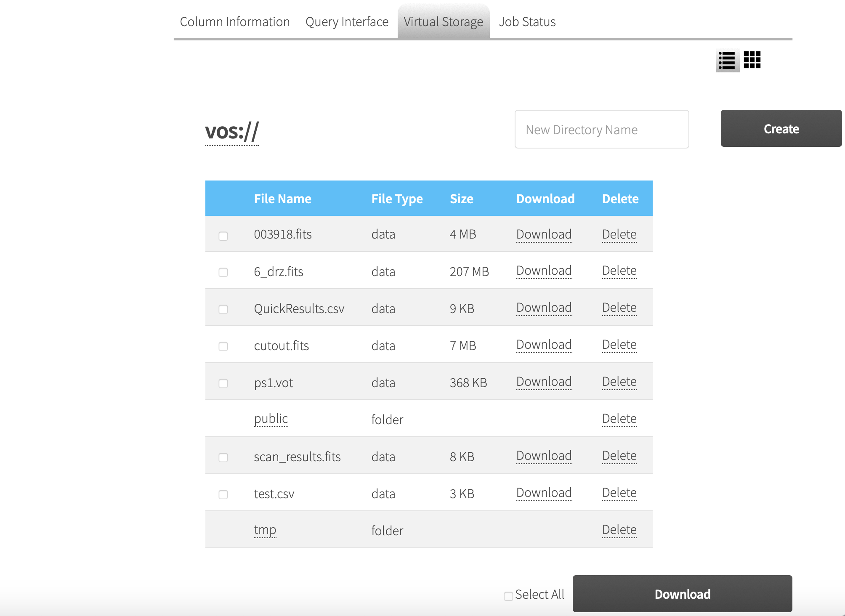Viewport: 845px width, 616px height.
Task: Download the ps1.vot file
Action: click(x=544, y=382)
